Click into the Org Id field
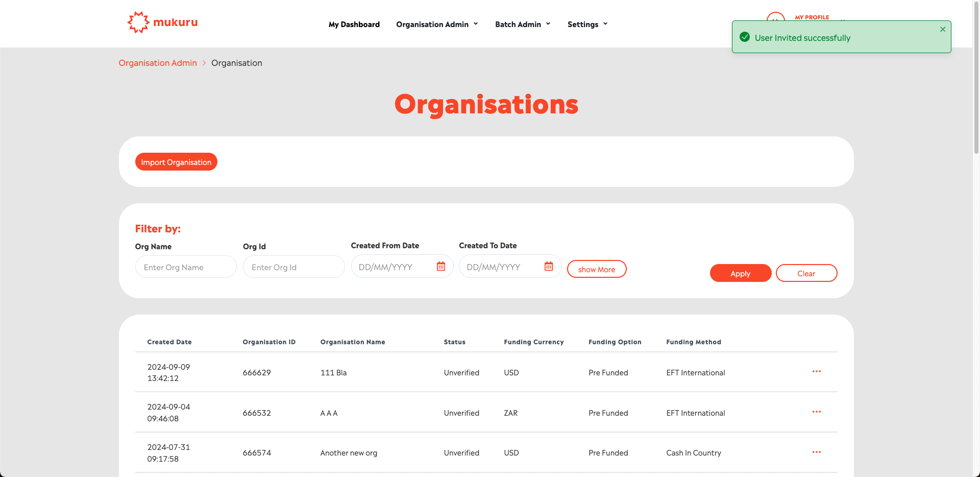Screen dimensions: 980x477 click(x=293, y=267)
